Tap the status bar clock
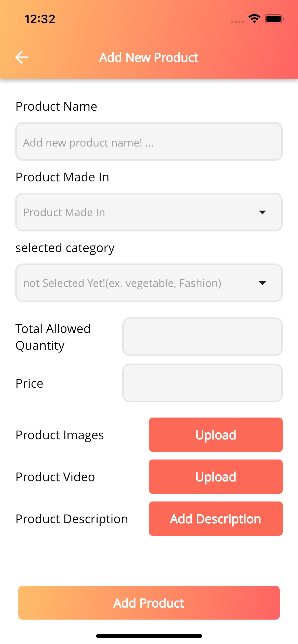The image size is (298, 644). [x=40, y=19]
